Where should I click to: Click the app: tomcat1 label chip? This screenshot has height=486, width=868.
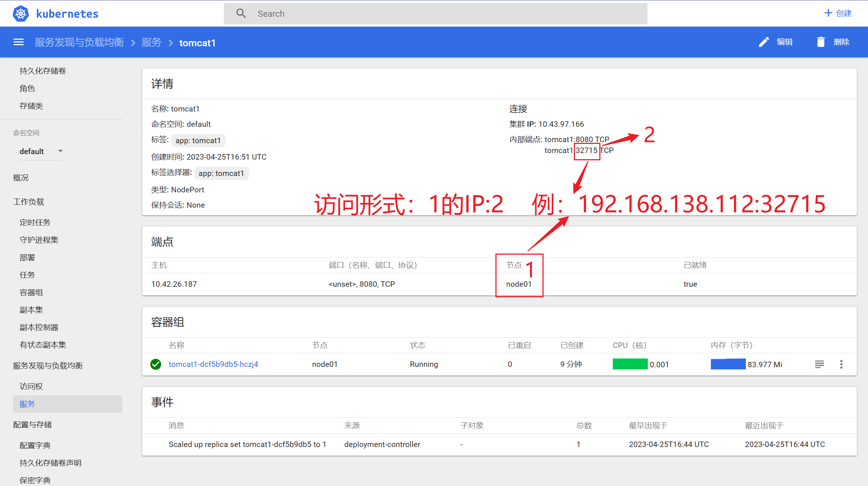[x=198, y=141]
